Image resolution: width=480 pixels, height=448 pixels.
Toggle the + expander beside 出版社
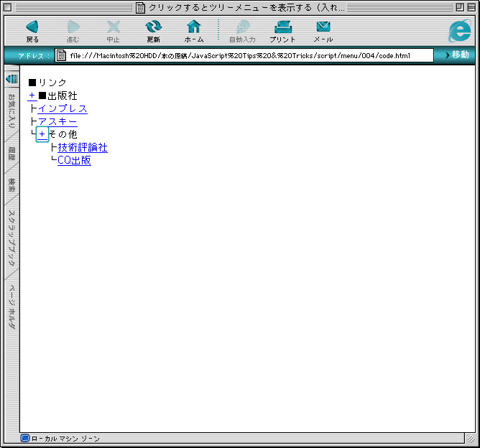click(x=32, y=96)
